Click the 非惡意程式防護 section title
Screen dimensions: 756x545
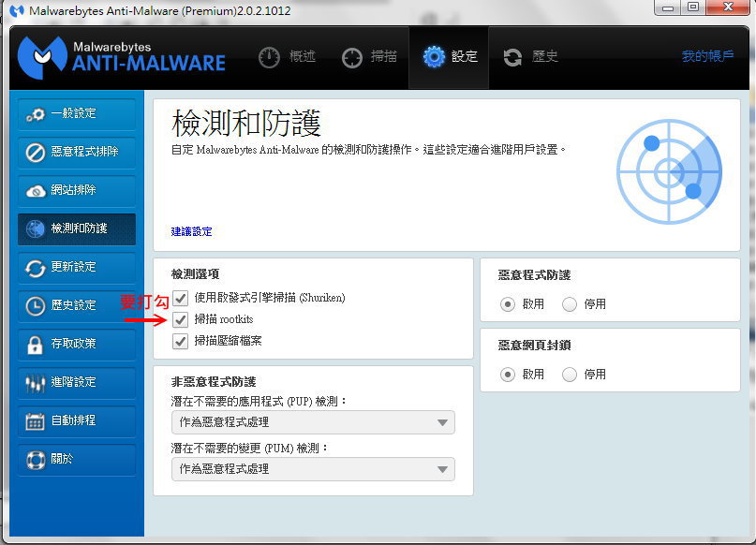click(214, 382)
